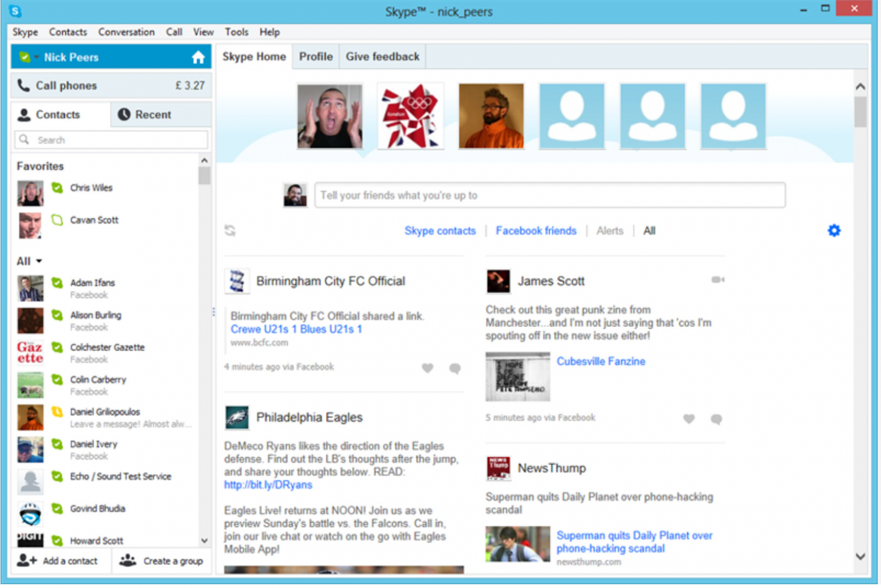Viewport: 881px width, 588px height.
Task: Like the James Scott post with the heart
Action: [688, 419]
